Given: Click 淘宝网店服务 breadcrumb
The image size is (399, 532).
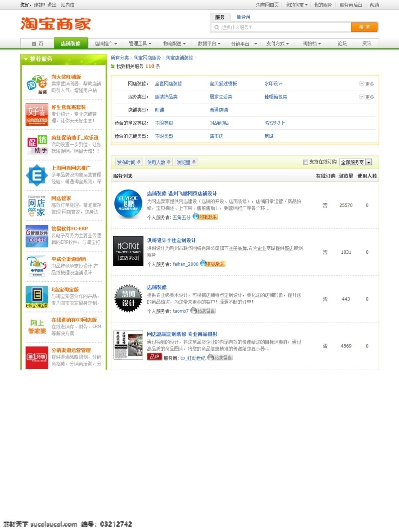Looking at the screenshot, I should [x=147, y=58].
